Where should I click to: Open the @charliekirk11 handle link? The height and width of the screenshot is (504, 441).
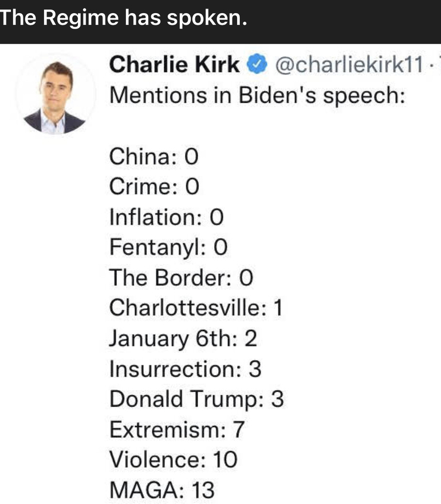(x=344, y=65)
